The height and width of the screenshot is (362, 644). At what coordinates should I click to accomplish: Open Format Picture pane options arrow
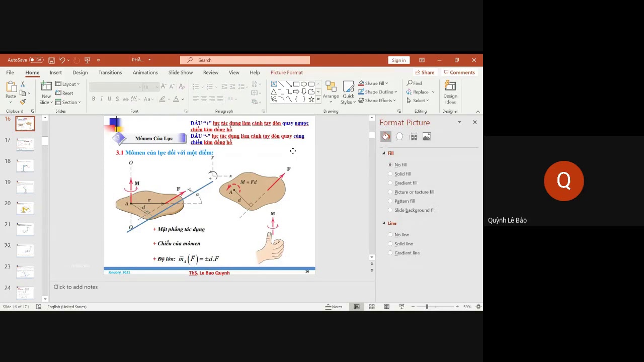[x=459, y=122]
